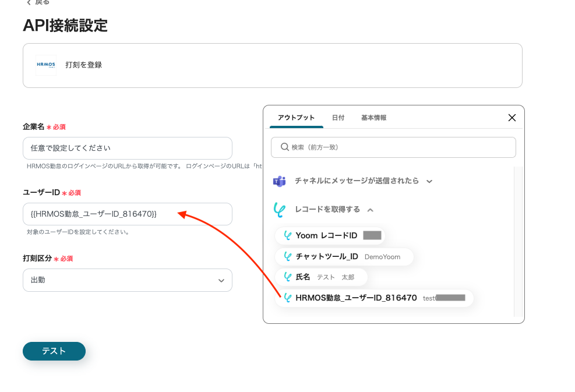Click the 対象のユーザーIDを設定してください hint text
The width and height of the screenshot is (575, 392).
click(x=77, y=232)
